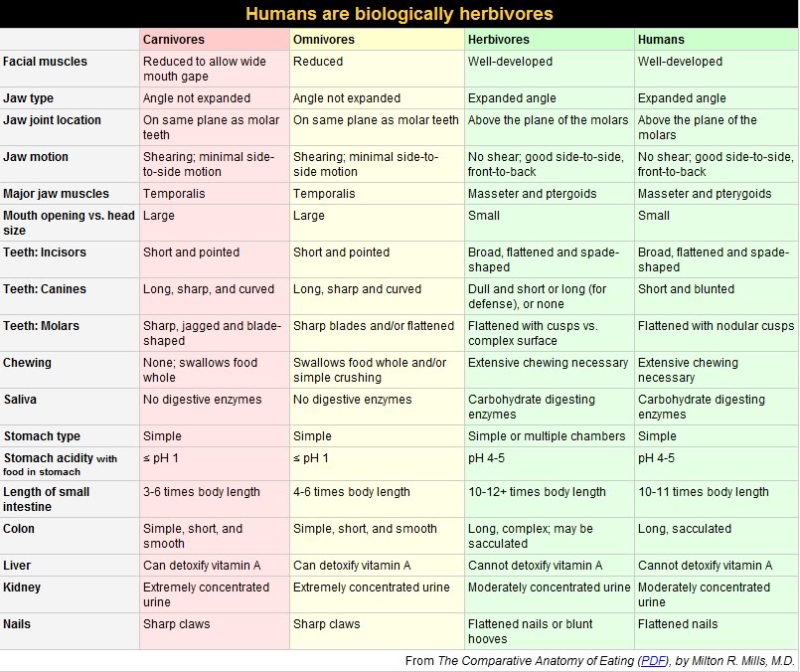
Task: Select the 'Simple or multiple chambers' cell
Action: 547,436
